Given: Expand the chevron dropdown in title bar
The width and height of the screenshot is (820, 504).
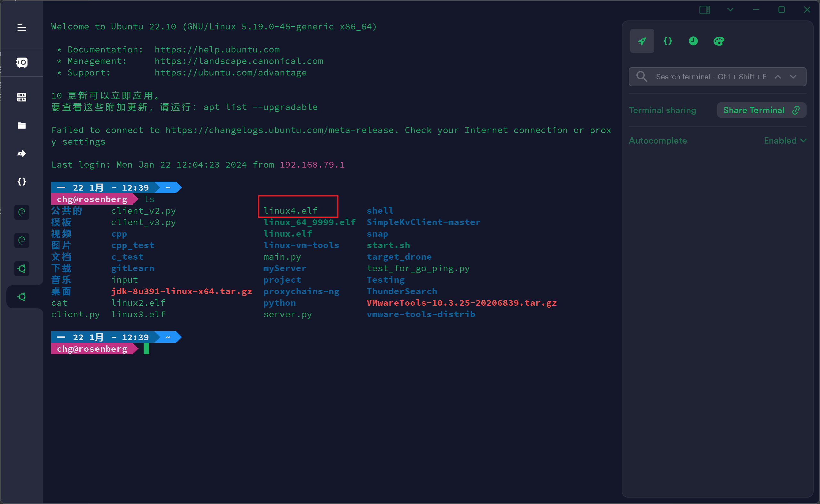Looking at the screenshot, I should pos(730,10).
